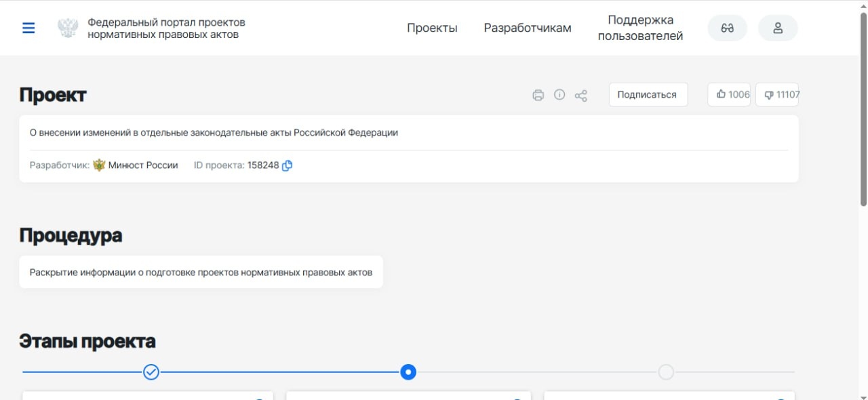Go to the portal title link

(166, 28)
